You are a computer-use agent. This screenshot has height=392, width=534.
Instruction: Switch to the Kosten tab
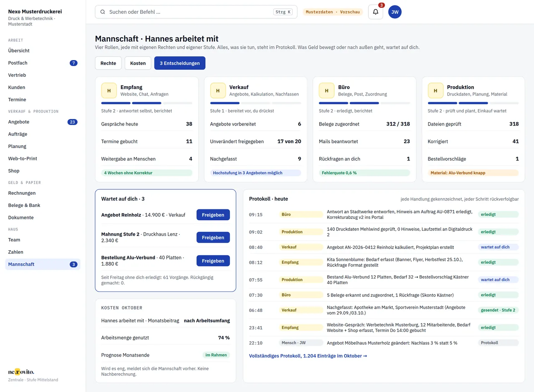[x=138, y=63]
